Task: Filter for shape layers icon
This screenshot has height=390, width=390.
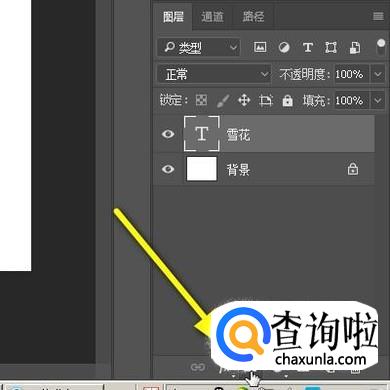Action: tap(331, 48)
